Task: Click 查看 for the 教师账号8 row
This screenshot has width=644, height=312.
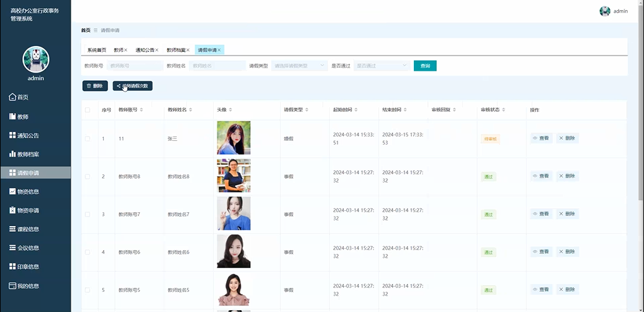Action: click(x=541, y=176)
